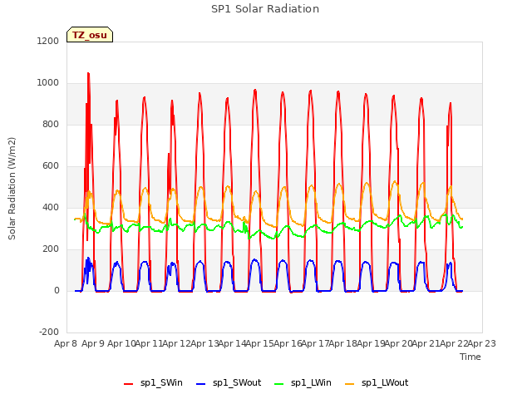Click the 1200 y-axis tick label
Viewport: 532px width, 399px height.
coord(48,41)
